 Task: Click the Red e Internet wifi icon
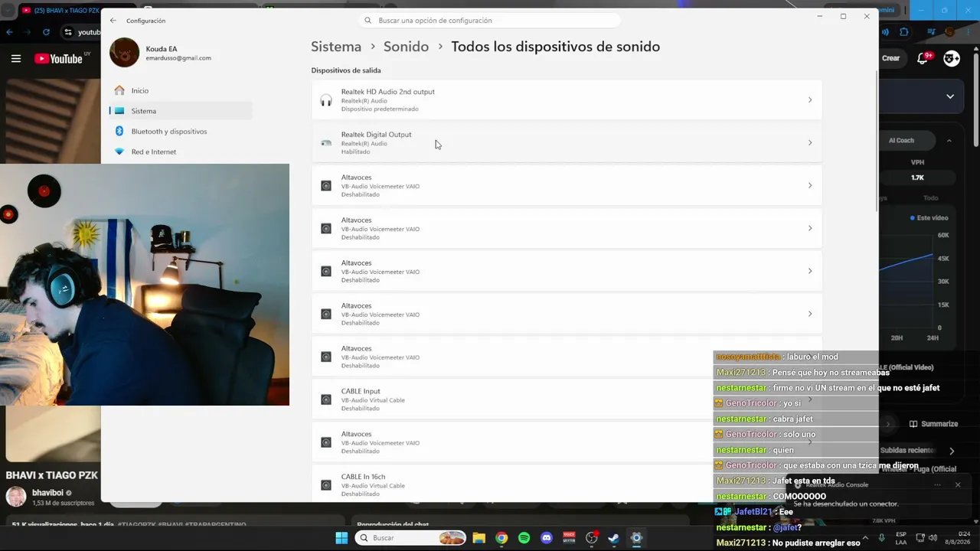point(119,152)
